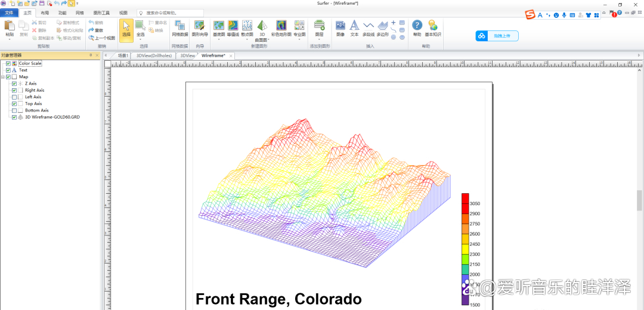Viewport: 644px width, 310px height.
Task: Open the 基底图 dropdown arrow
Action: pyautogui.click(x=219, y=39)
